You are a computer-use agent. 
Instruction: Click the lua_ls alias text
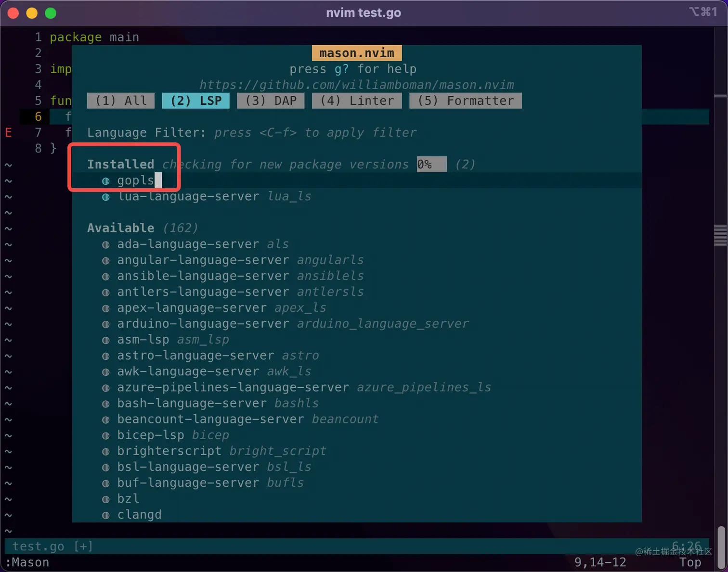point(289,197)
